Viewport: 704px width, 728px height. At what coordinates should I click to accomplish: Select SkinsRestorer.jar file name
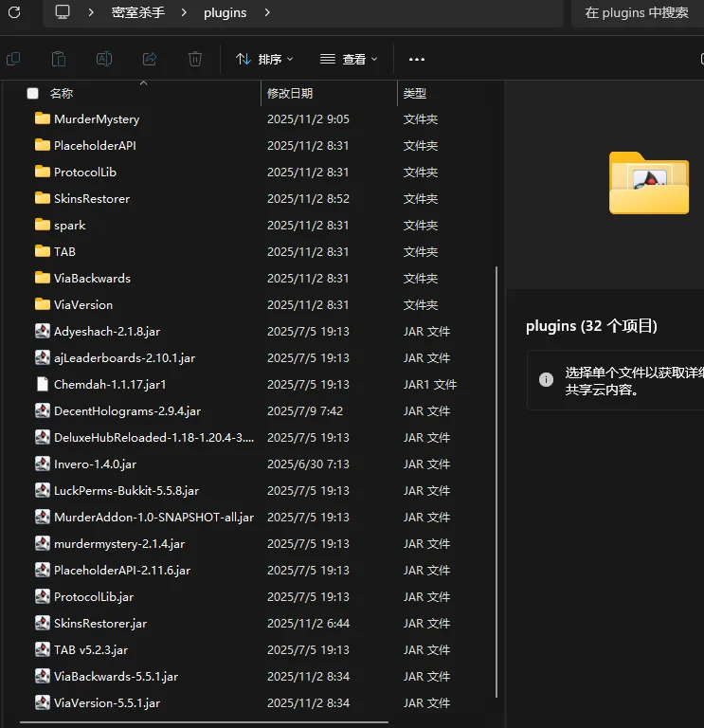100,623
